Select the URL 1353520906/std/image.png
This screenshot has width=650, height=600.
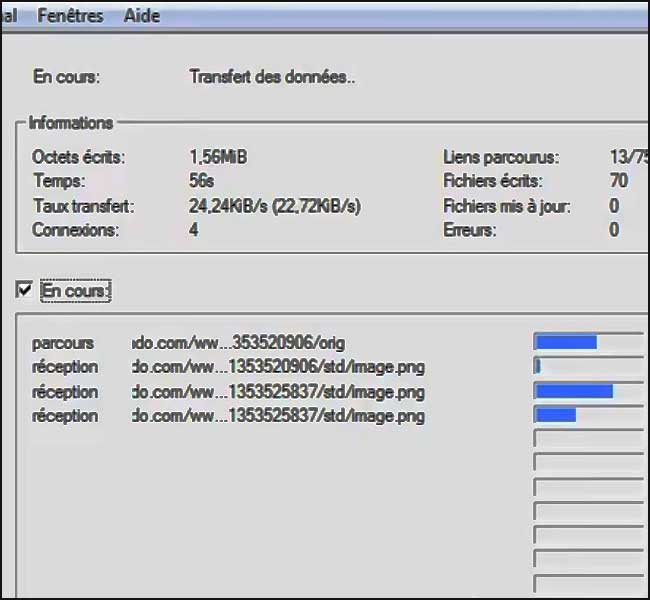click(278, 367)
